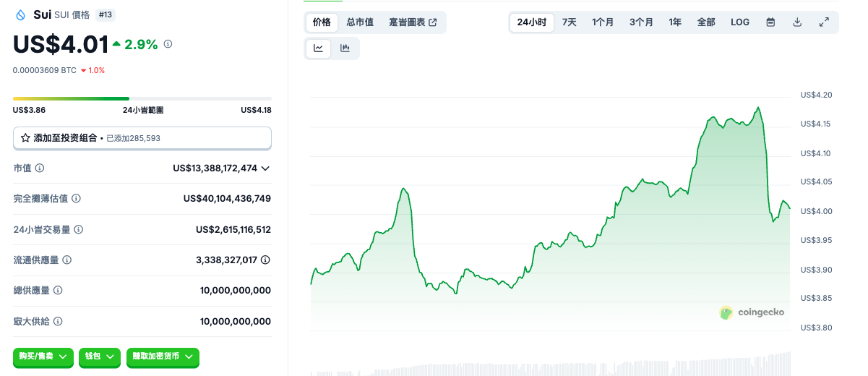The height and width of the screenshot is (376, 868).
Task: Click the US$40,104,436,749 valuation value
Action: click(x=227, y=198)
